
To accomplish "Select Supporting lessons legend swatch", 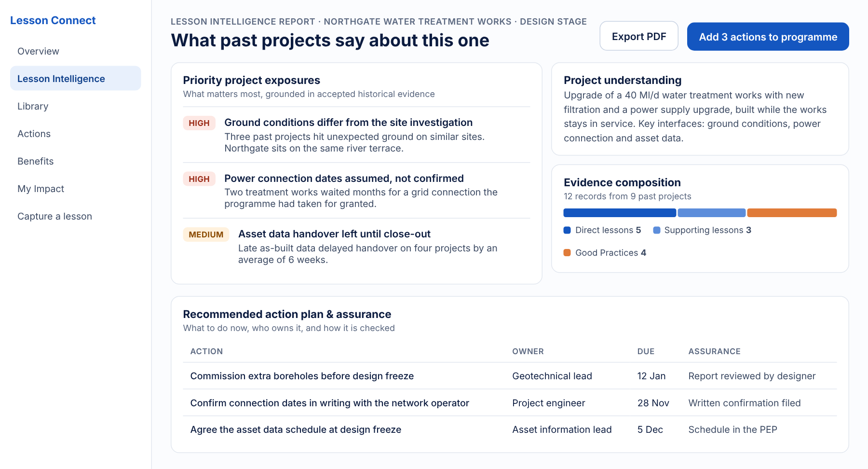I will 656,230.
